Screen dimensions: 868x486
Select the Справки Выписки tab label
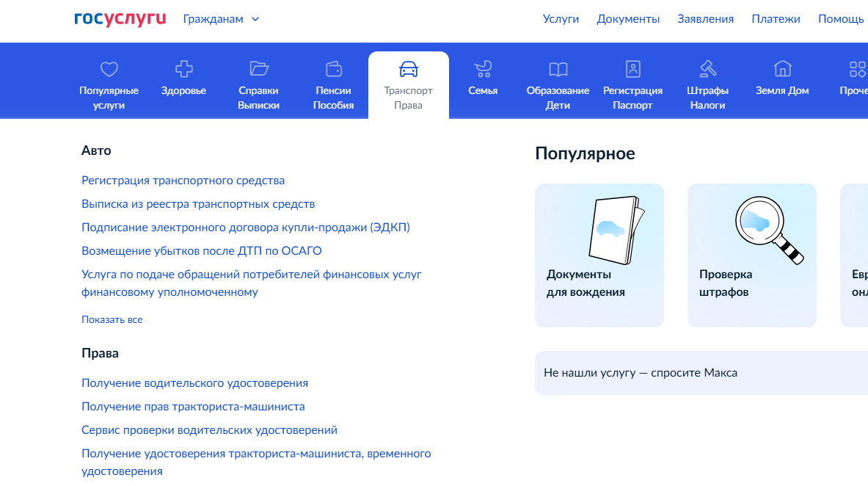[x=258, y=98]
